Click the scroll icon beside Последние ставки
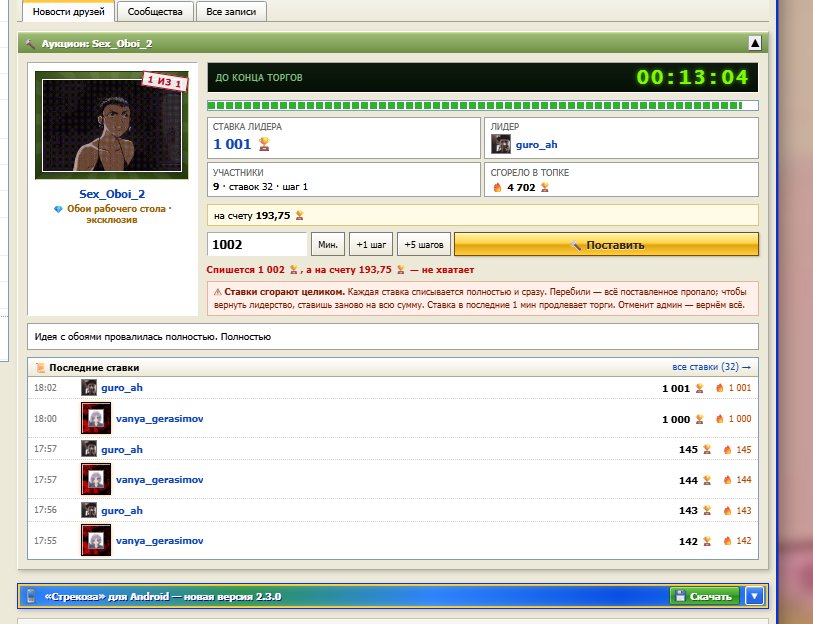The width and height of the screenshot is (813, 624). [x=40, y=368]
